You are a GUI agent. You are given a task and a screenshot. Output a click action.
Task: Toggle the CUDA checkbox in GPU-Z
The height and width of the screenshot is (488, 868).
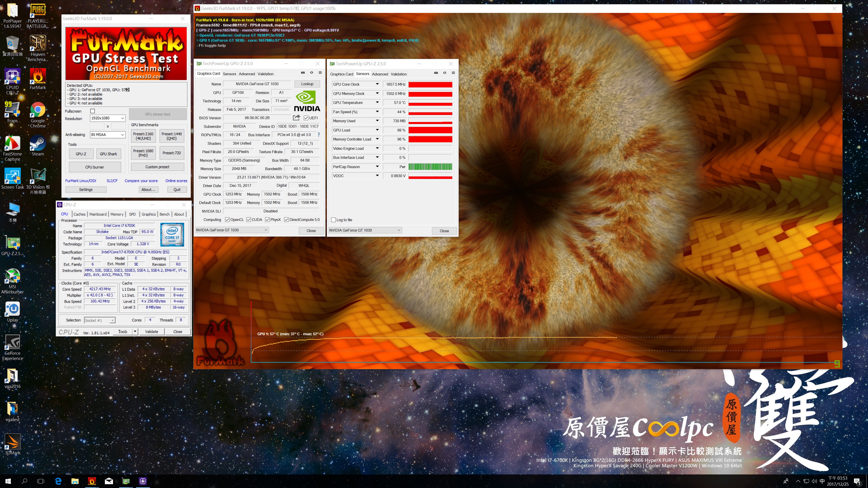pyautogui.click(x=249, y=220)
